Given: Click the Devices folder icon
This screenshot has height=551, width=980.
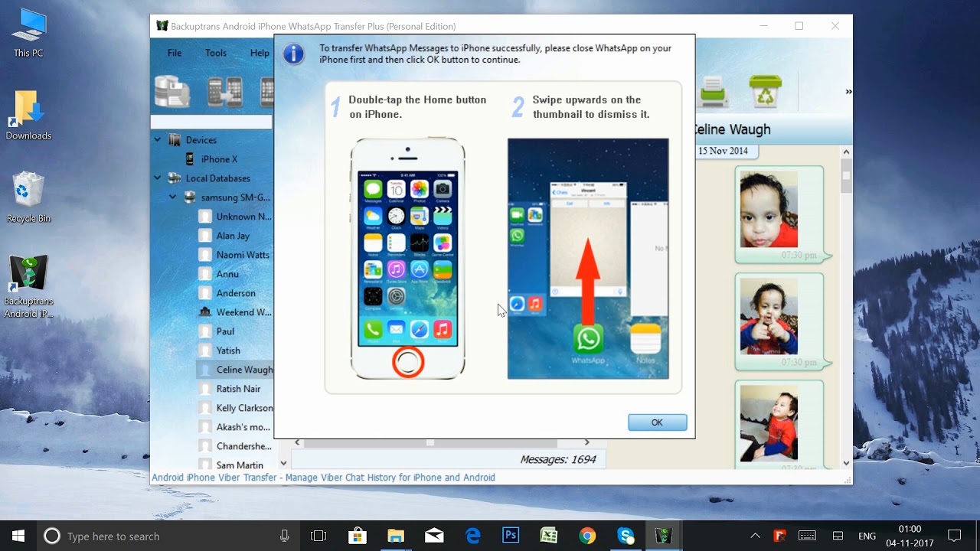Looking at the screenshot, I should [175, 140].
